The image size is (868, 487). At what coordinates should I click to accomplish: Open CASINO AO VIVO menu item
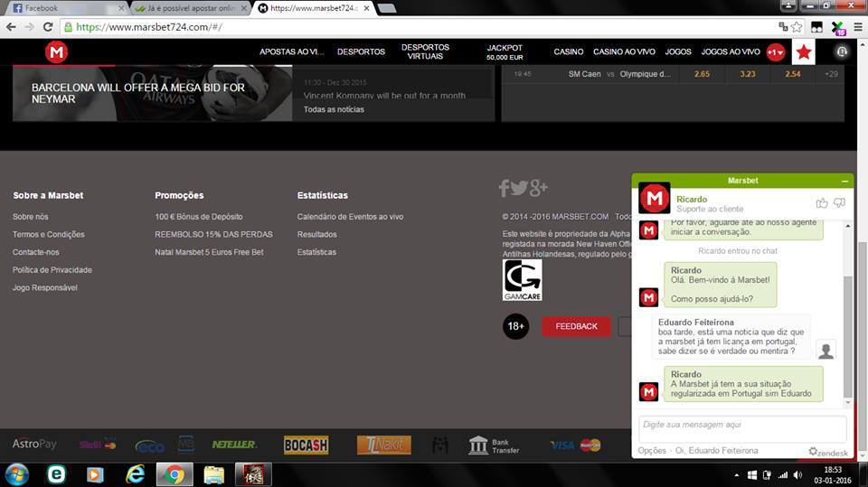coord(624,52)
